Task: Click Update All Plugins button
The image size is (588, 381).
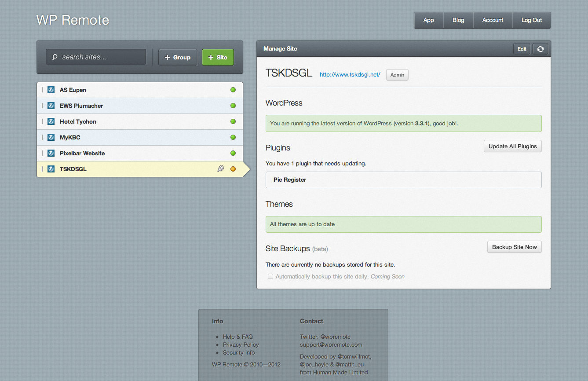Action: (x=513, y=147)
